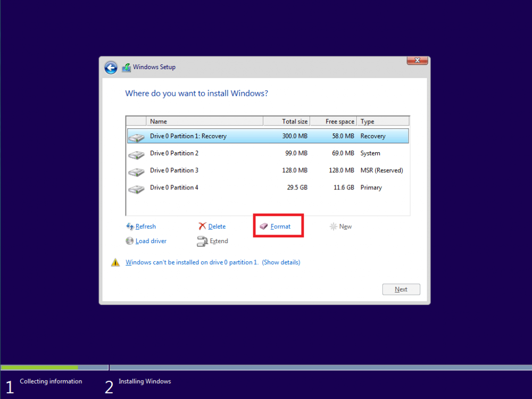Click the drive icon for Partition 1: Recovery

pos(136,137)
